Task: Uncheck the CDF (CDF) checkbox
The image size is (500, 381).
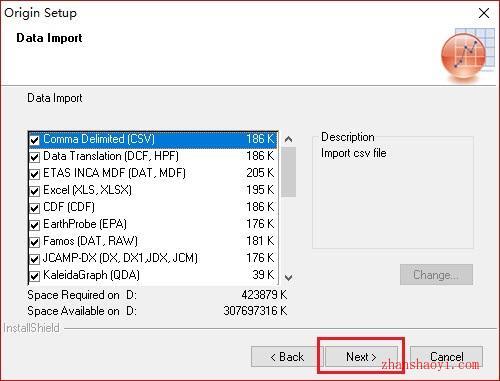Action: point(35,208)
